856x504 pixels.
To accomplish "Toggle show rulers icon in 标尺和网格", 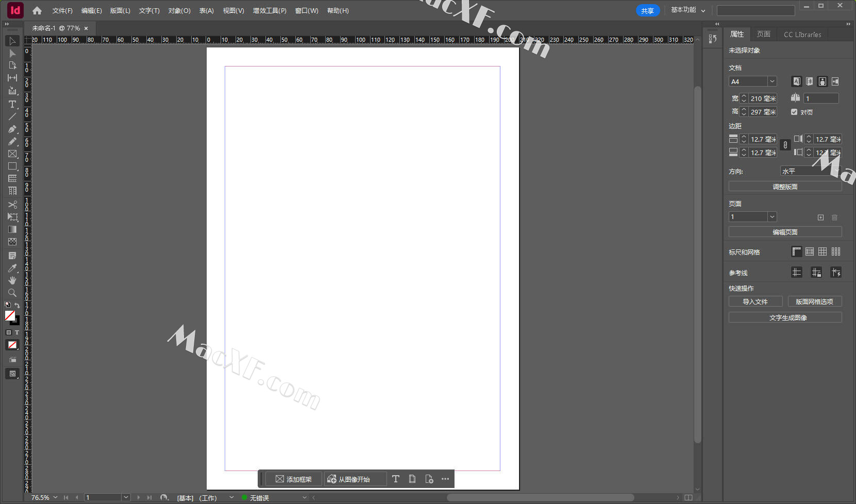I will tap(797, 251).
